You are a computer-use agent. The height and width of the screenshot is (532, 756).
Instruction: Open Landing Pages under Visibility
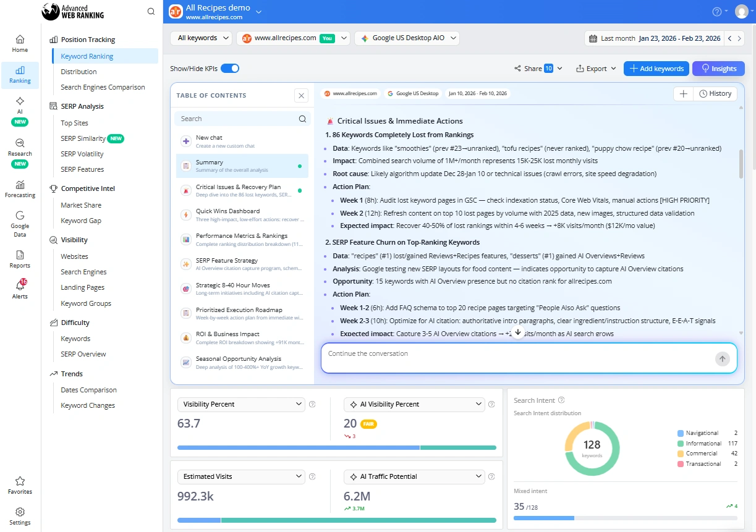[x=82, y=287]
